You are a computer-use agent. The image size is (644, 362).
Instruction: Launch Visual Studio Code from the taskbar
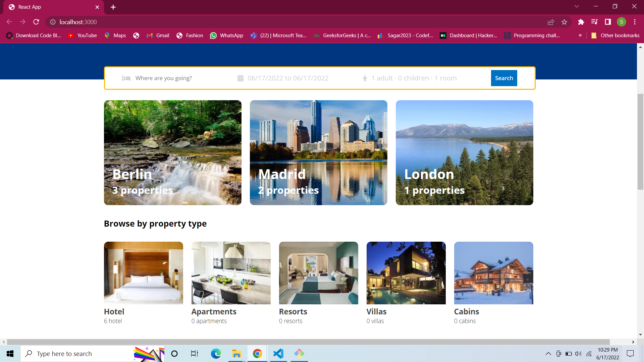[x=278, y=354]
